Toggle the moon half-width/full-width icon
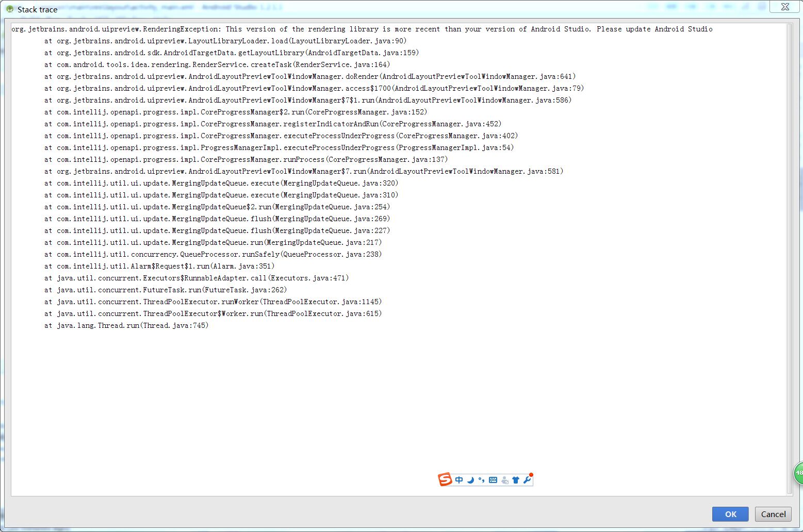The height and width of the screenshot is (532, 803). tap(470, 480)
